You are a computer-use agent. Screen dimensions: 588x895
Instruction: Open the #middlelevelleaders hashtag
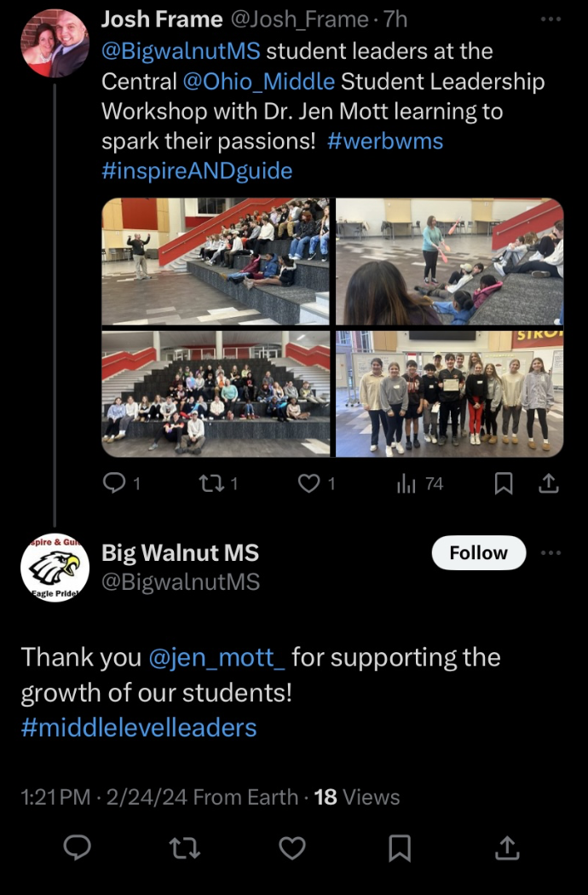click(139, 728)
